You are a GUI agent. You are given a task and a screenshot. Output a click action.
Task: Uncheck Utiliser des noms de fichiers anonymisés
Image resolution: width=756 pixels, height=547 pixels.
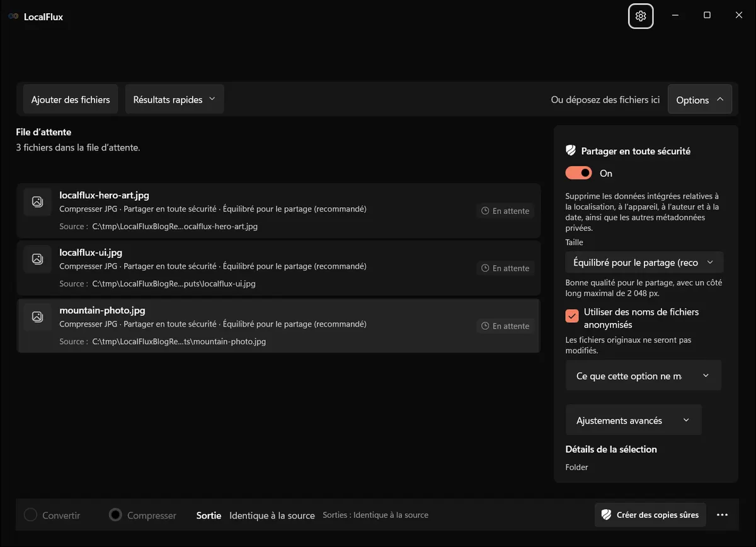tap(572, 316)
